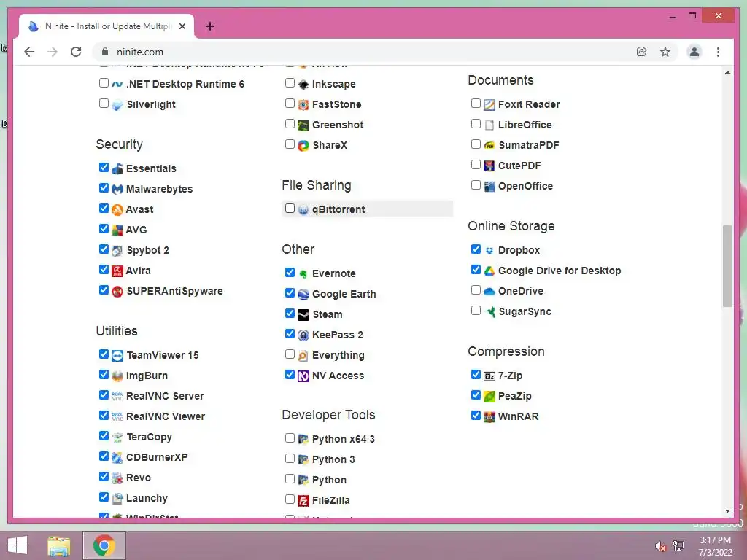Click the NV Access icon
The image size is (747, 560).
303,376
